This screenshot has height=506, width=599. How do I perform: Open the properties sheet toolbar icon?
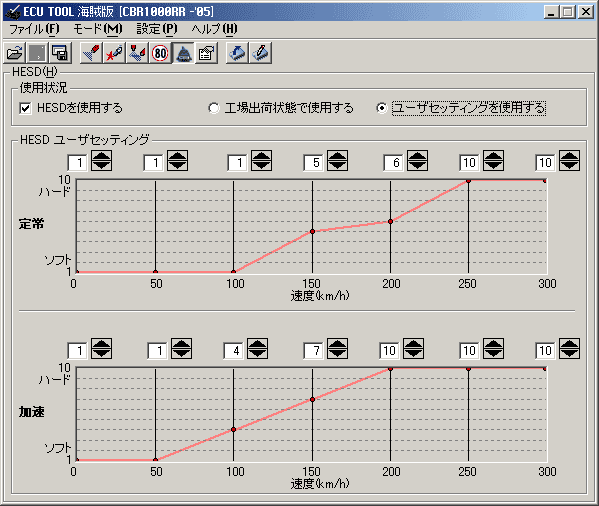pos(207,53)
